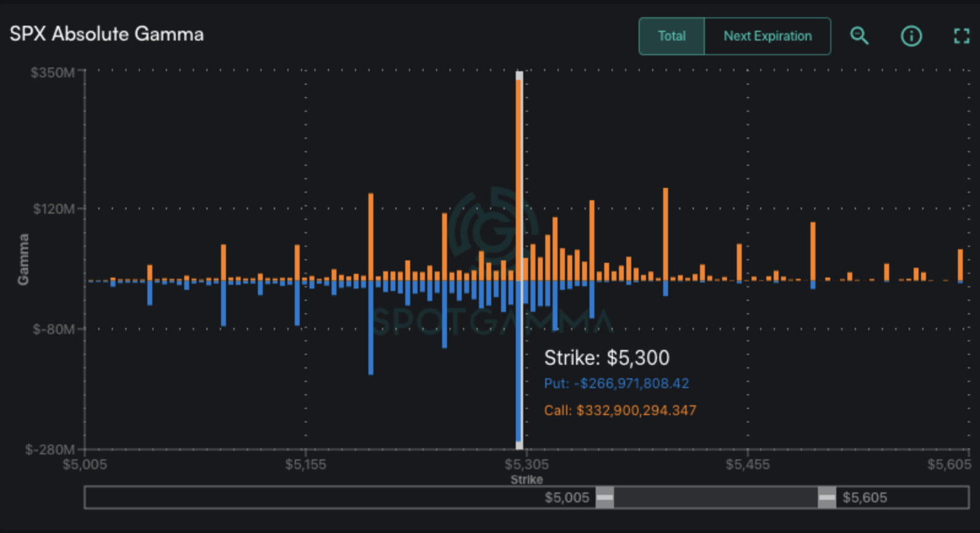
Task: Click the orange call bar near $5,350
Action: [x=592, y=239]
